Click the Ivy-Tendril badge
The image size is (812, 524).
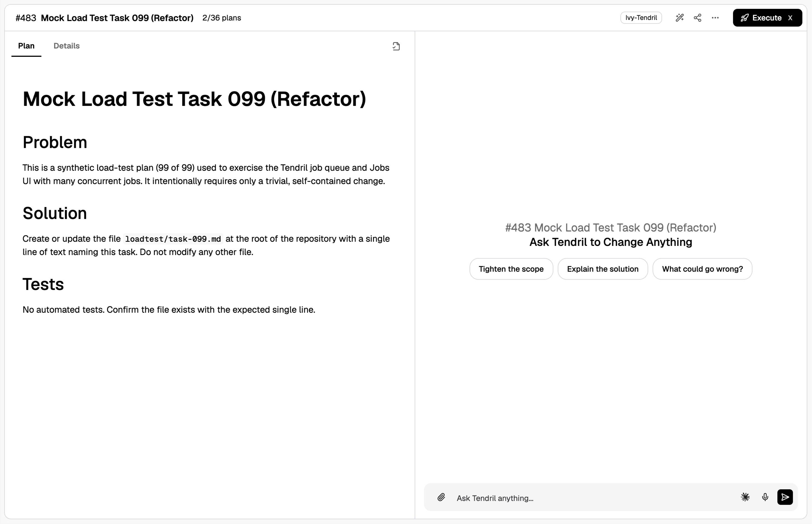[641, 18]
